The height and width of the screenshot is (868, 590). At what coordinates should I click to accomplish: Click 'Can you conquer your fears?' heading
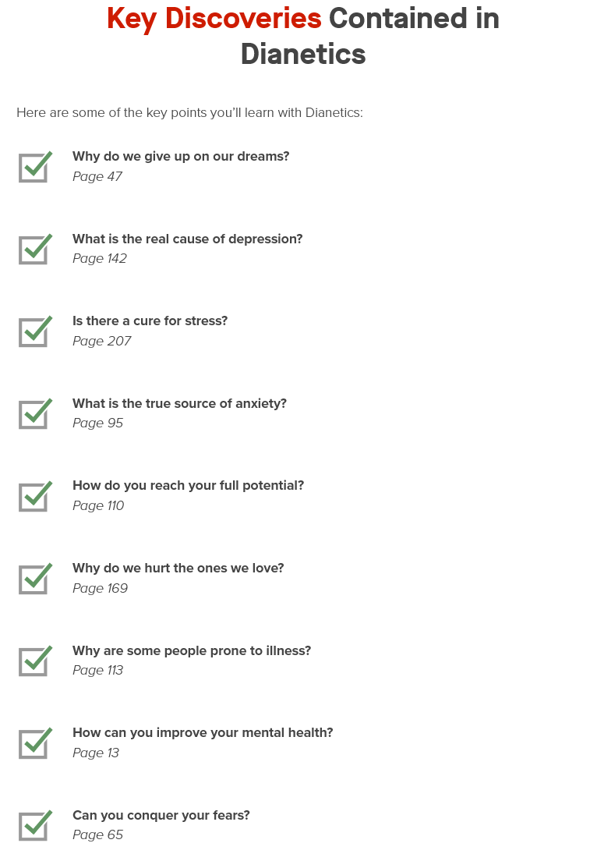coord(161,816)
